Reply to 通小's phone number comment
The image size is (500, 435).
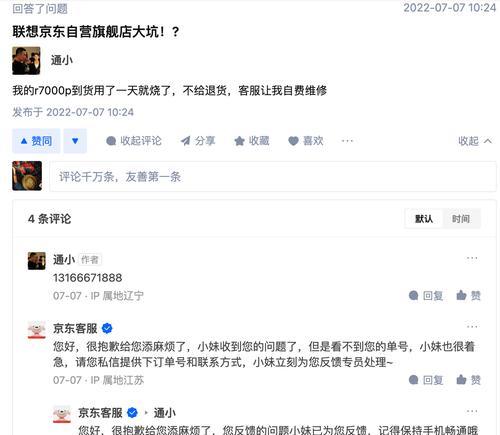click(x=426, y=295)
